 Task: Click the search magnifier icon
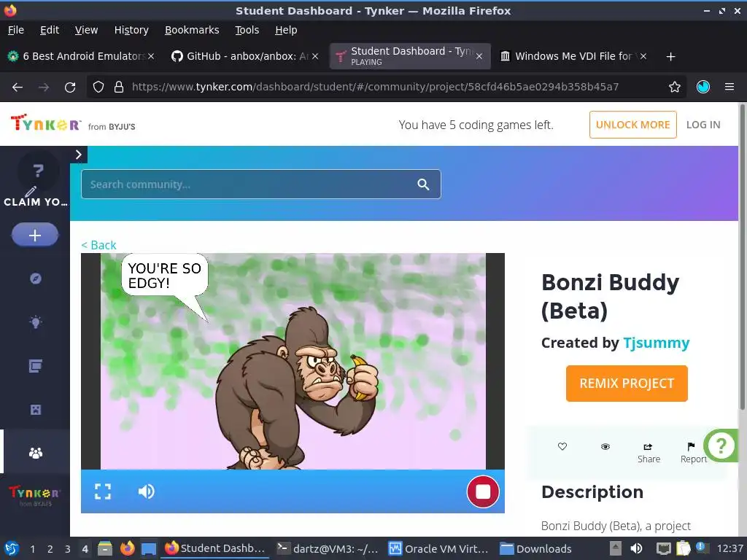coord(423,184)
